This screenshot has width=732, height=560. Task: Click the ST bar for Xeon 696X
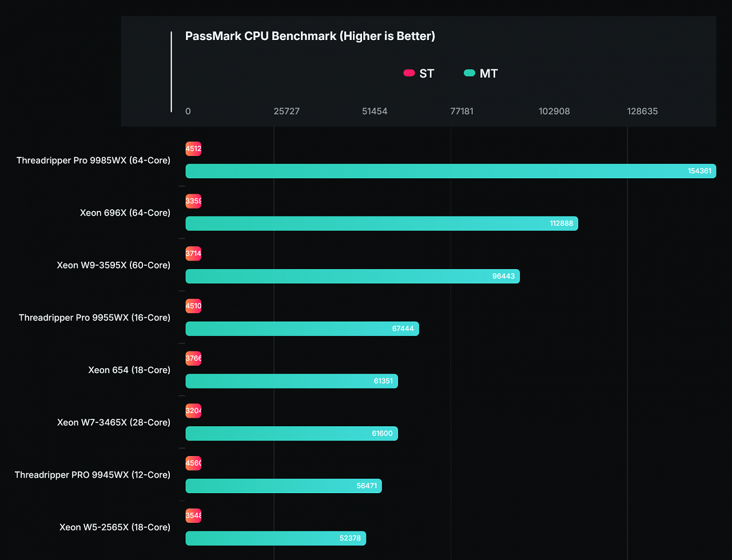coord(193,201)
